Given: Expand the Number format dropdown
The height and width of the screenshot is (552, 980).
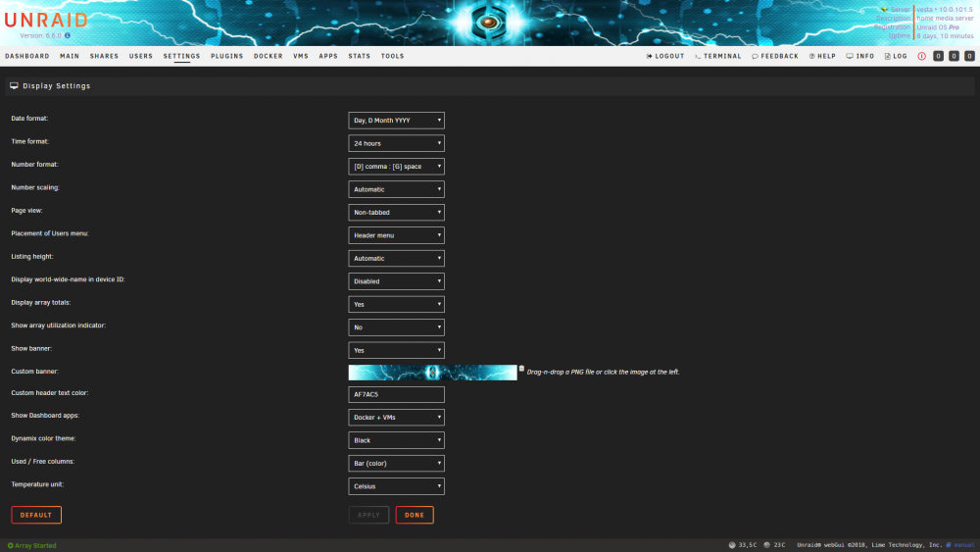Looking at the screenshot, I should (396, 167).
